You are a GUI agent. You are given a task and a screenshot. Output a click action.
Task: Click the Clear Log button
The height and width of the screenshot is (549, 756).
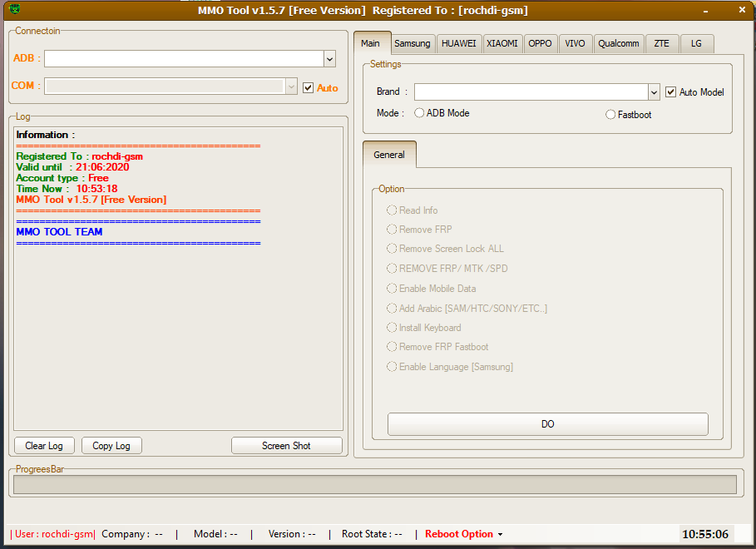pos(44,446)
